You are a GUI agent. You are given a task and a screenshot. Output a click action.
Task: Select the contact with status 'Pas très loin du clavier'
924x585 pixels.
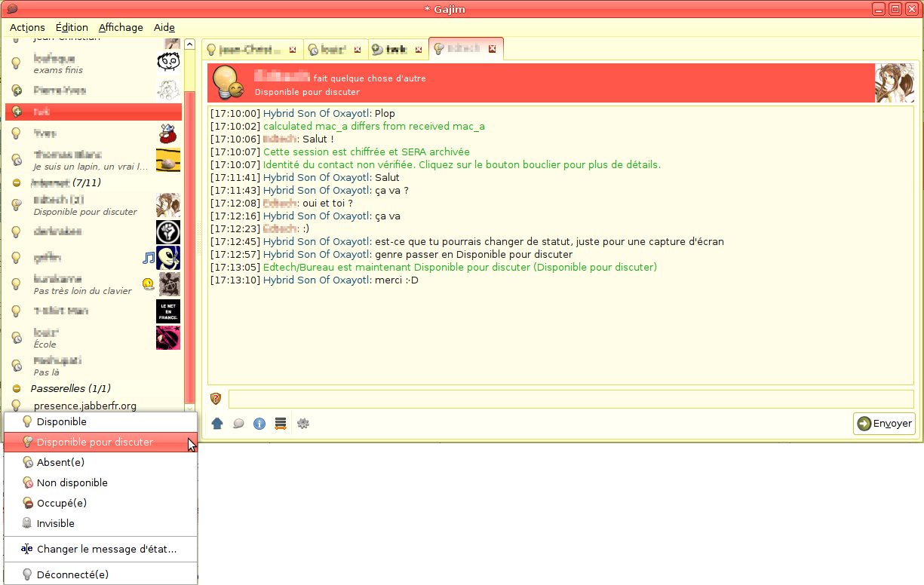click(x=94, y=284)
